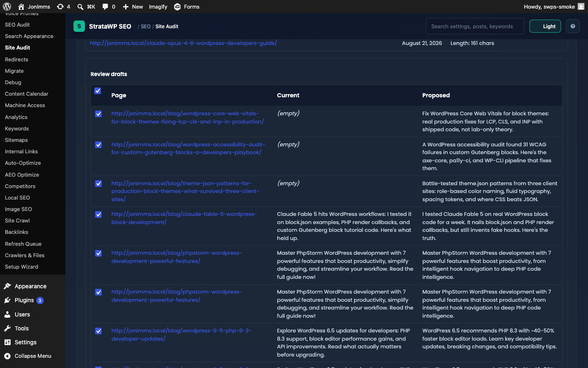Open the claude-fable-5 block development URL

[x=184, y=218]
